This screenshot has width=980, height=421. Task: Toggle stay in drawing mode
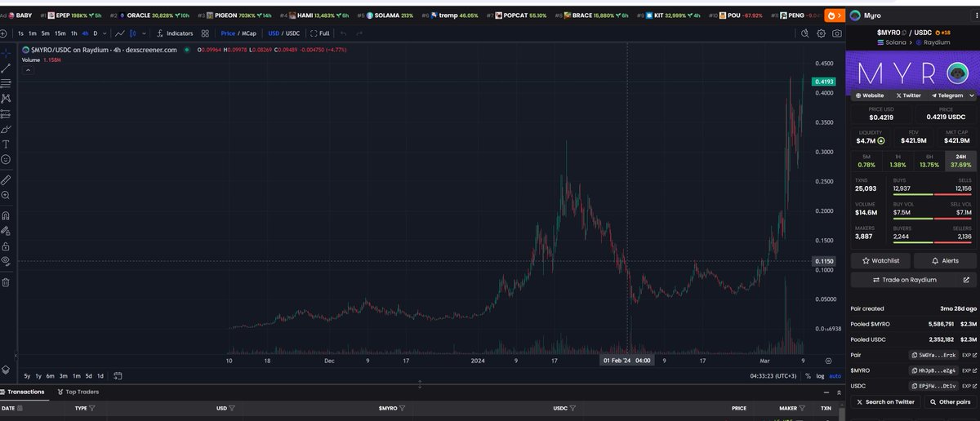pos(6,231)
